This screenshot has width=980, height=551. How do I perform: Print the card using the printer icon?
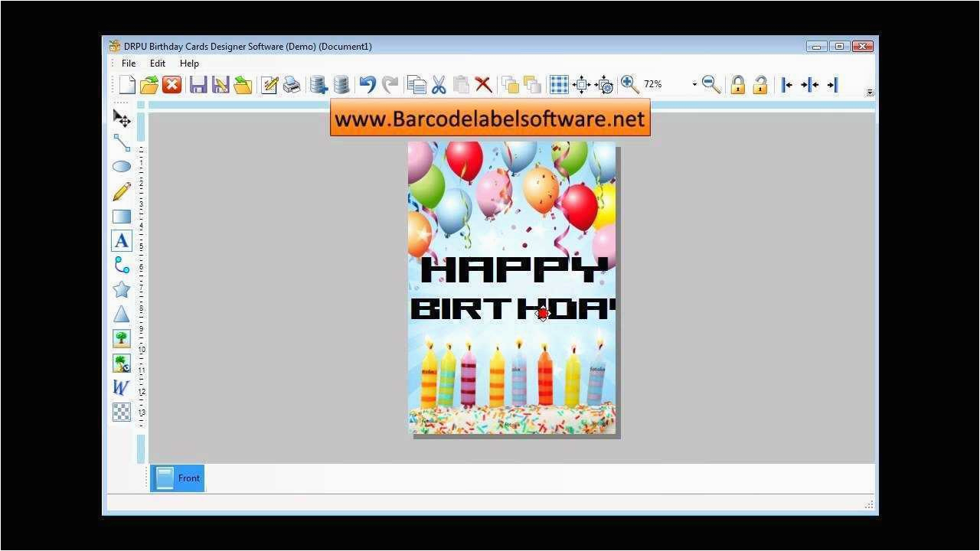click(292, 84)
